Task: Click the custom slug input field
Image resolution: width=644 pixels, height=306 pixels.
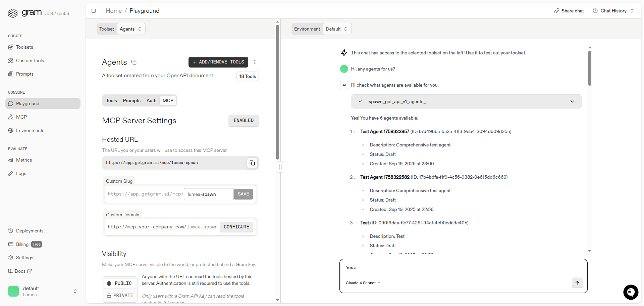Action: click(x=209, y=194)
